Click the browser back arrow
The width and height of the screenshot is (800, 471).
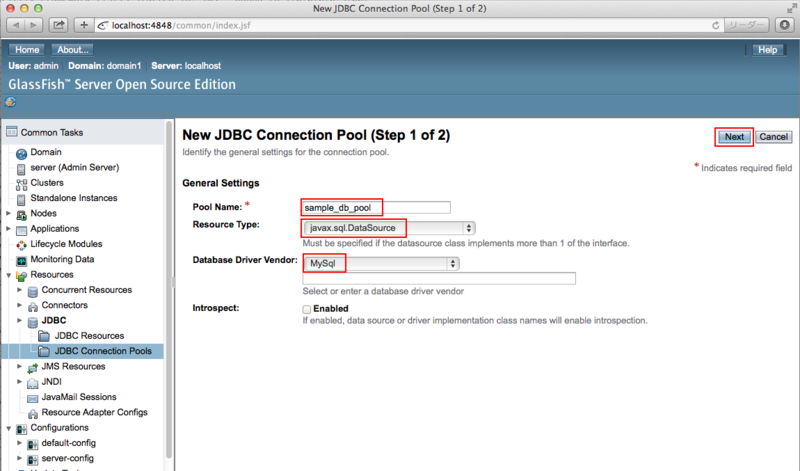(16, 24)
